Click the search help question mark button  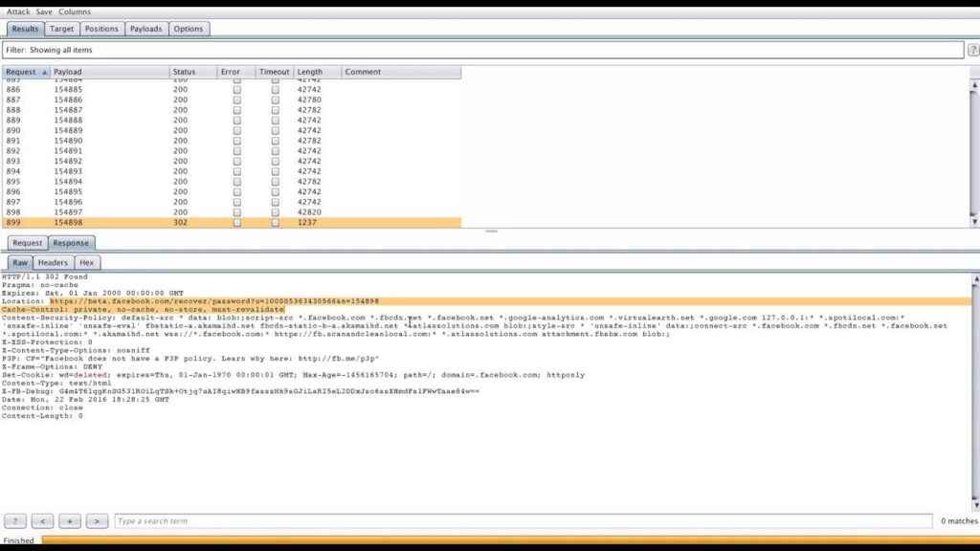[14, 521]
